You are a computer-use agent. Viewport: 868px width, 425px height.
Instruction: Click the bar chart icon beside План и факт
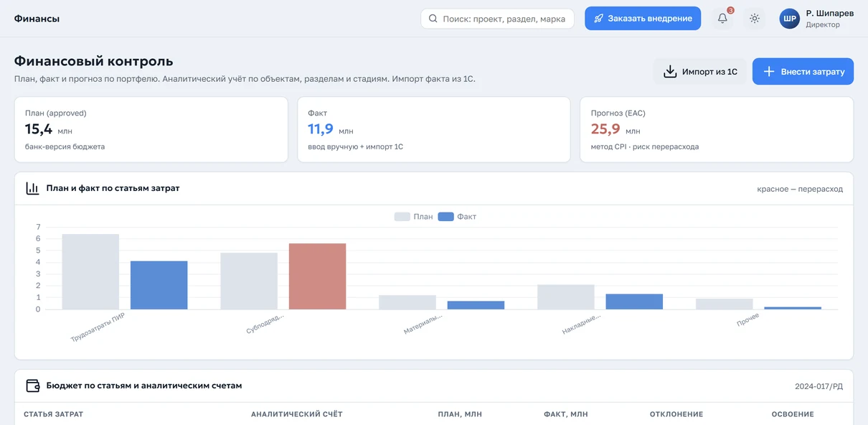pos(32,188)
